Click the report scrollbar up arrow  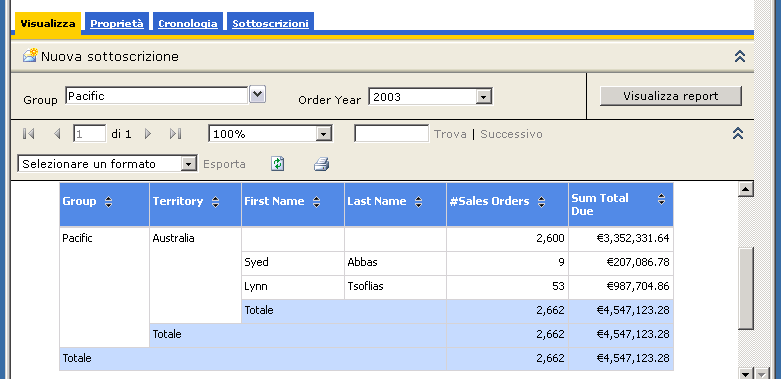coord(745,189)
